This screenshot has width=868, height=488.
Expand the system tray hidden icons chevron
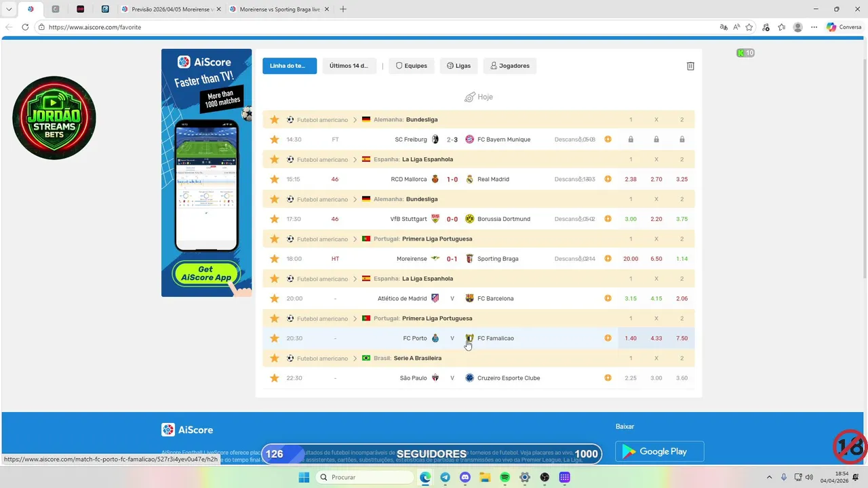pyautogui.click(x=769, y=477)
